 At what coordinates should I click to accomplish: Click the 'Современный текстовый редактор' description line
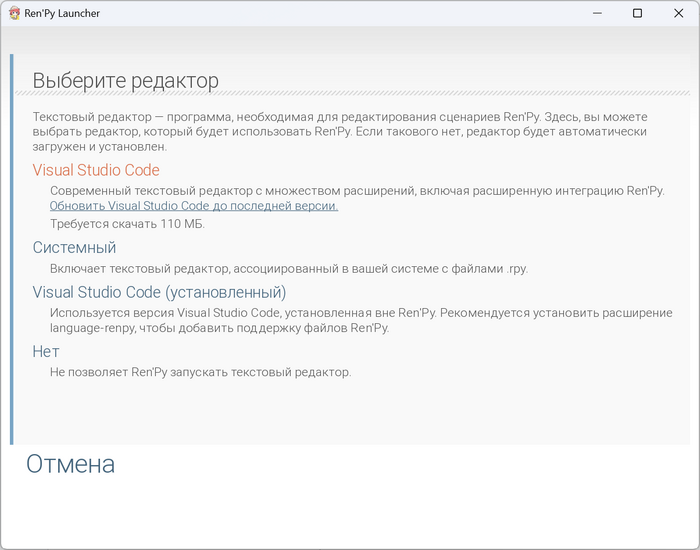[x=356, y=190]
